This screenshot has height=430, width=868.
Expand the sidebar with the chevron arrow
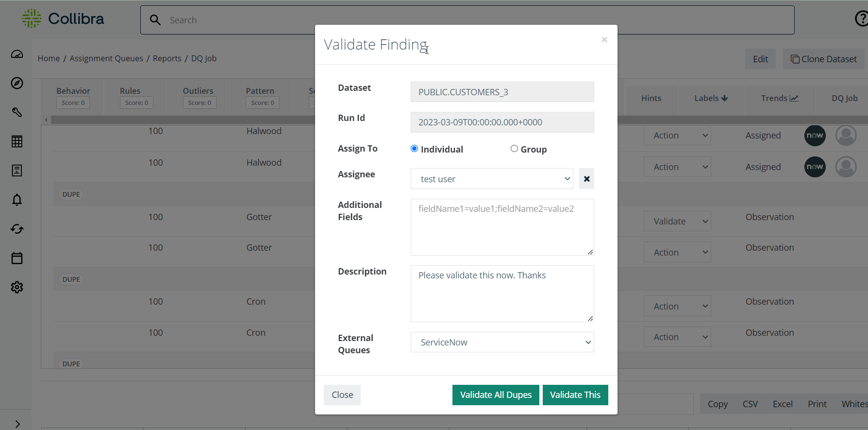pyautogui.click(x=17, y=424)
